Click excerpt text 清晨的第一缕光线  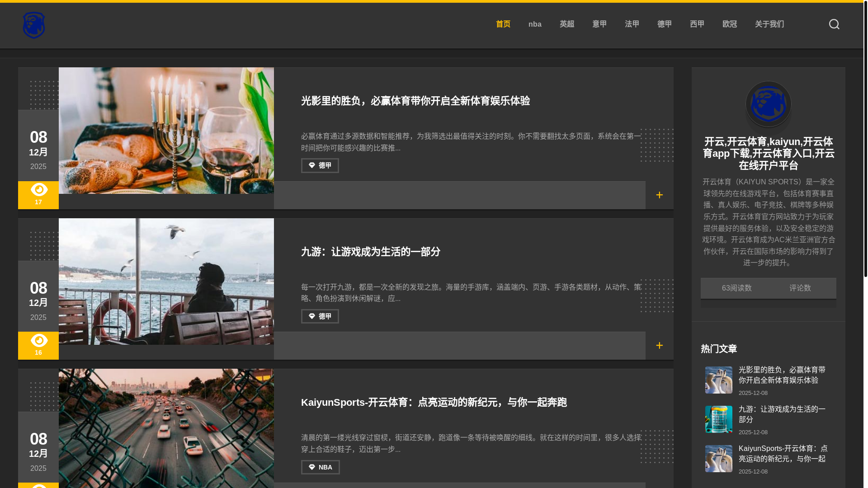[x=471, y=443]
